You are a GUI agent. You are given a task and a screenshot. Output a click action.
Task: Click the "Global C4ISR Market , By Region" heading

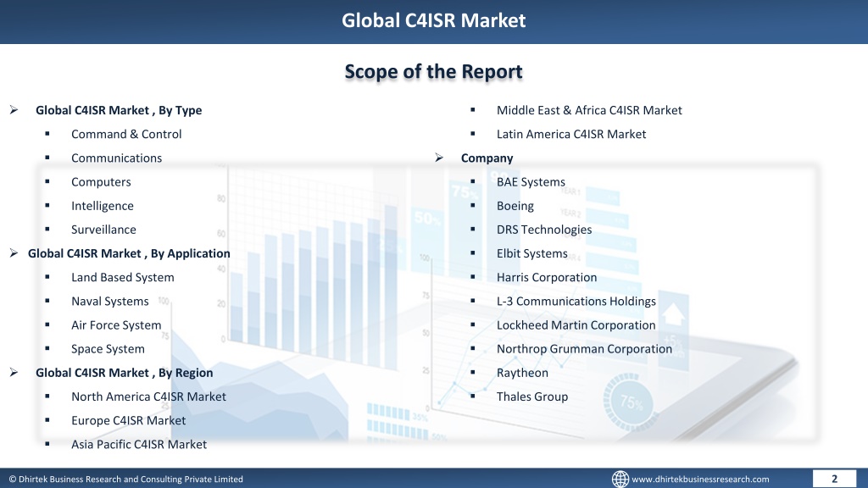pyautogui.click(x=124, y=373)
